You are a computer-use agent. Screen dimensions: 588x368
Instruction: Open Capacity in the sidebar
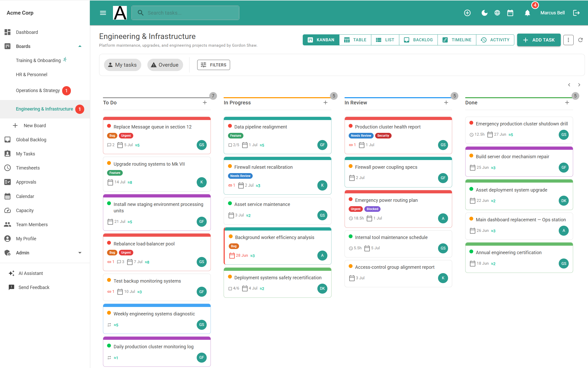click(x=45, y=210)
